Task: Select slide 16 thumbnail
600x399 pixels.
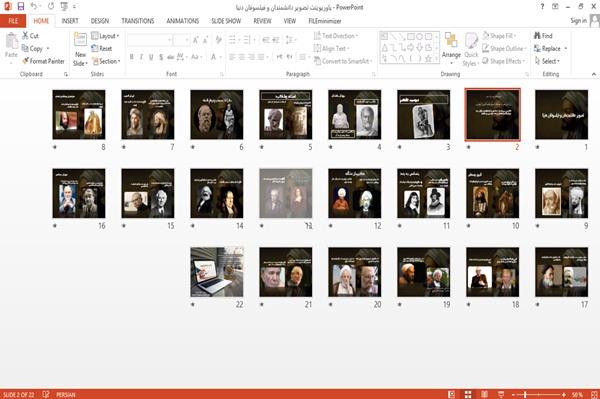Action: (79, 193)
